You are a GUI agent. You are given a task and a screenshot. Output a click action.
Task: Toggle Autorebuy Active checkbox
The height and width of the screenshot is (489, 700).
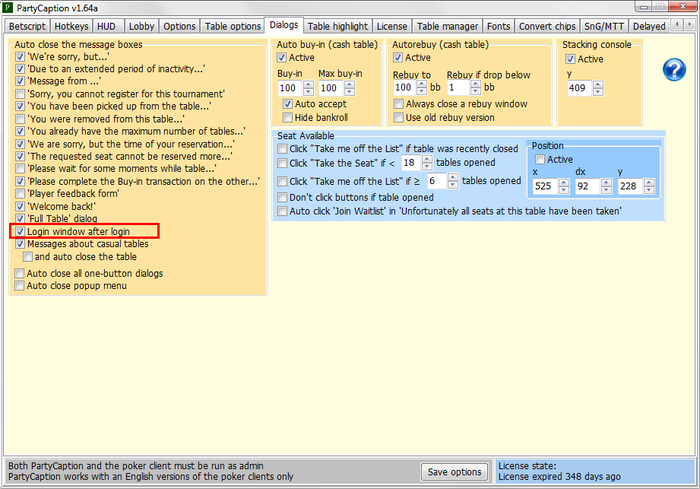tap(398, 58)
